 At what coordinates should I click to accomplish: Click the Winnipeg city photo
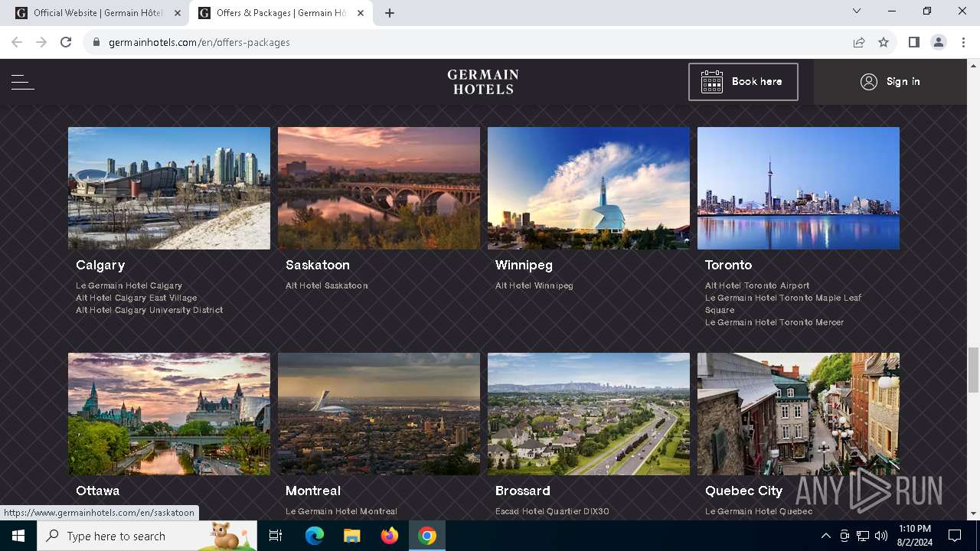(589, 188)
